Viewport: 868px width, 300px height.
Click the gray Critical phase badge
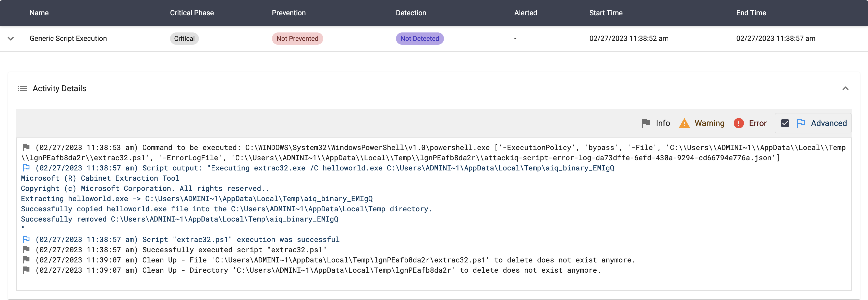point(184,39)
